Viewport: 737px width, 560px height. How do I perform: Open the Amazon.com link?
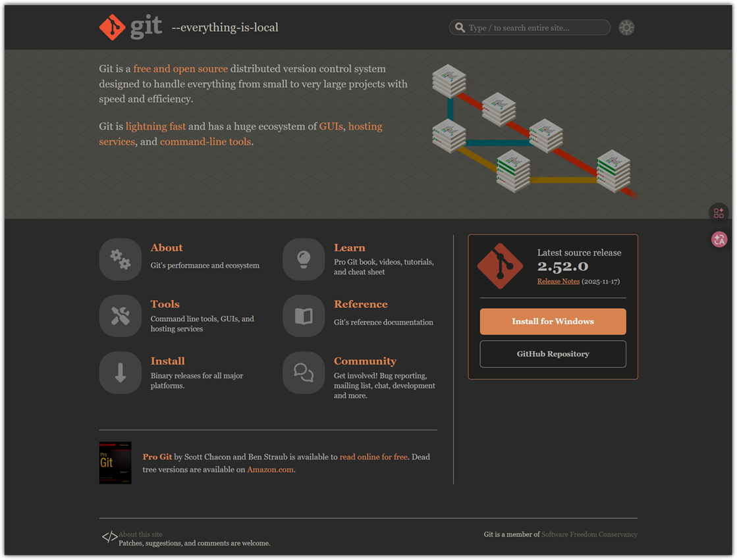(x=270, y=469)
